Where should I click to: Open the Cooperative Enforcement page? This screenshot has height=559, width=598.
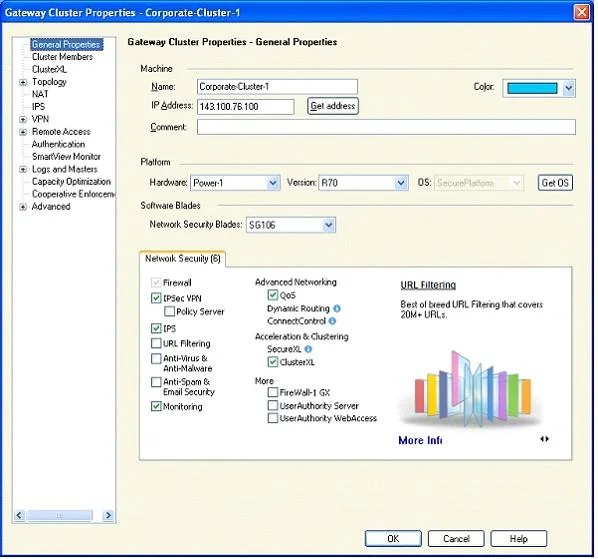pyautogui.click(x=74, y=194)
